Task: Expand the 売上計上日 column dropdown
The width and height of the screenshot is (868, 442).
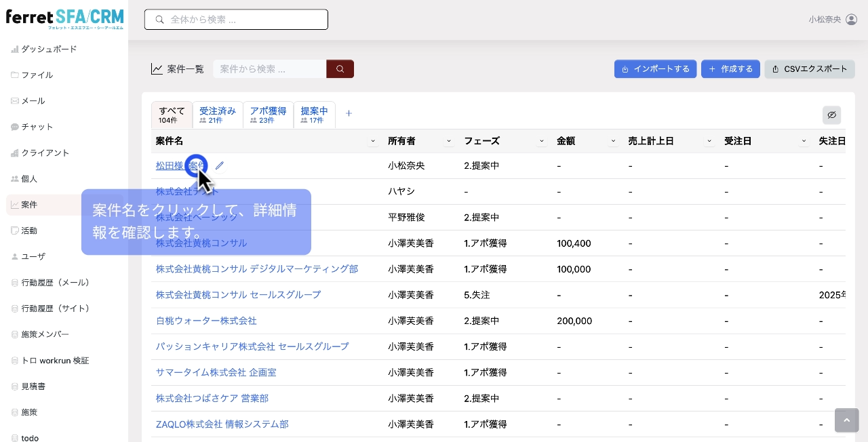Action: (709, 141)
